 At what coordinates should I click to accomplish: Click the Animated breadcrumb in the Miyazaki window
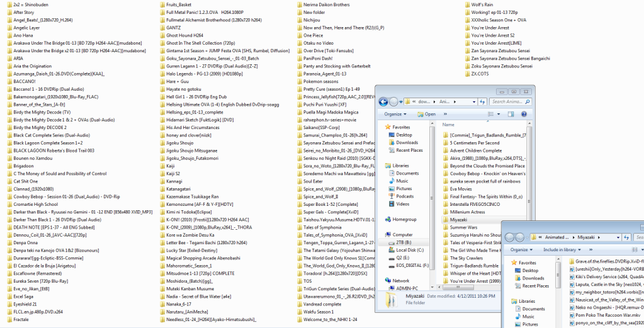556,237
